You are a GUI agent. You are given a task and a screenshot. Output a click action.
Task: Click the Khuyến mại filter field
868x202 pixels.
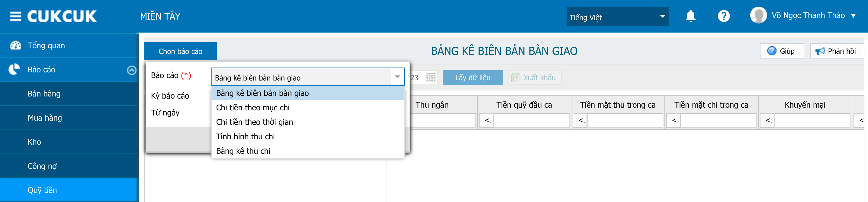coord(812,121)
